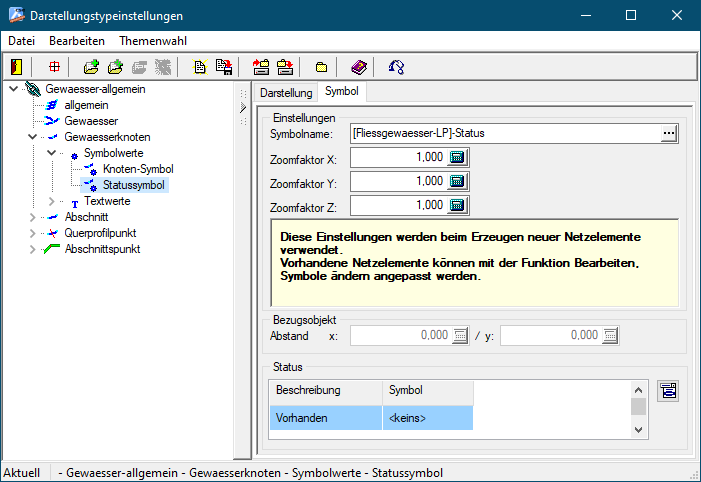Expand the Querprofilpunkt tree node

33,233
